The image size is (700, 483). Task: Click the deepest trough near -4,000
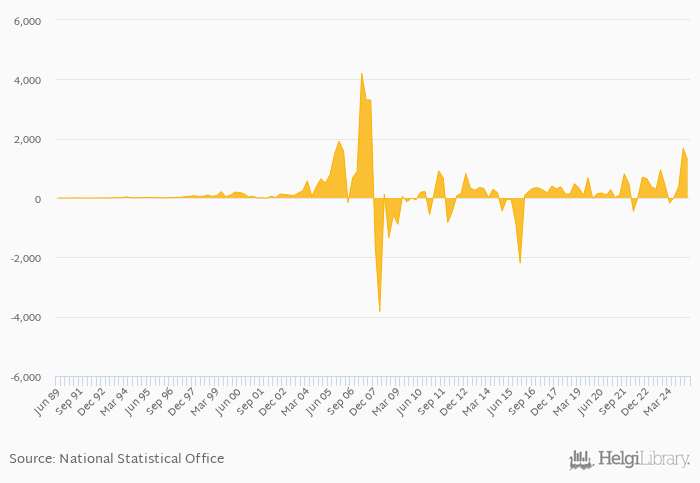(x=379, y=310)
